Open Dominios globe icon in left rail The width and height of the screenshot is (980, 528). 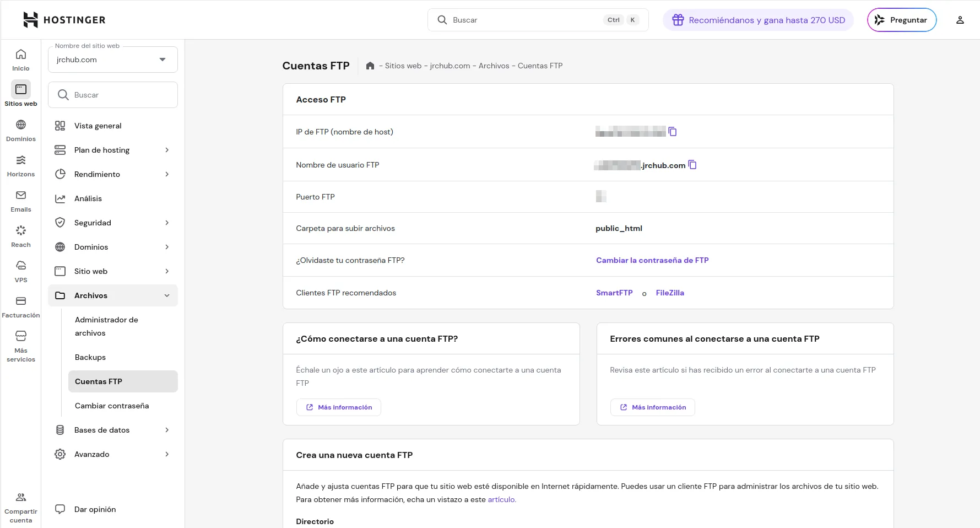click(x=21, y=125)
